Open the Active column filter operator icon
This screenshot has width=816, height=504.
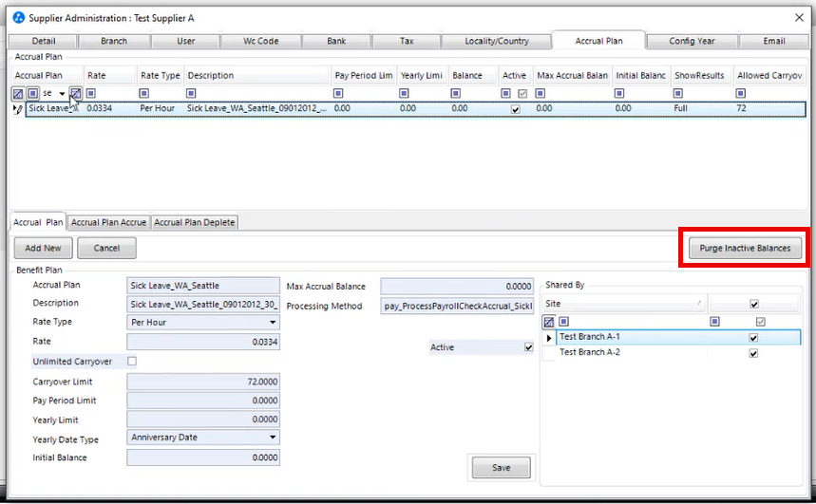coord(505,93)
